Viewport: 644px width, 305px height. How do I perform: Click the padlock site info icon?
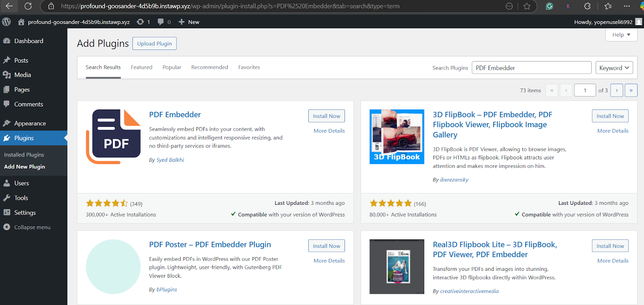coord(51,6)
